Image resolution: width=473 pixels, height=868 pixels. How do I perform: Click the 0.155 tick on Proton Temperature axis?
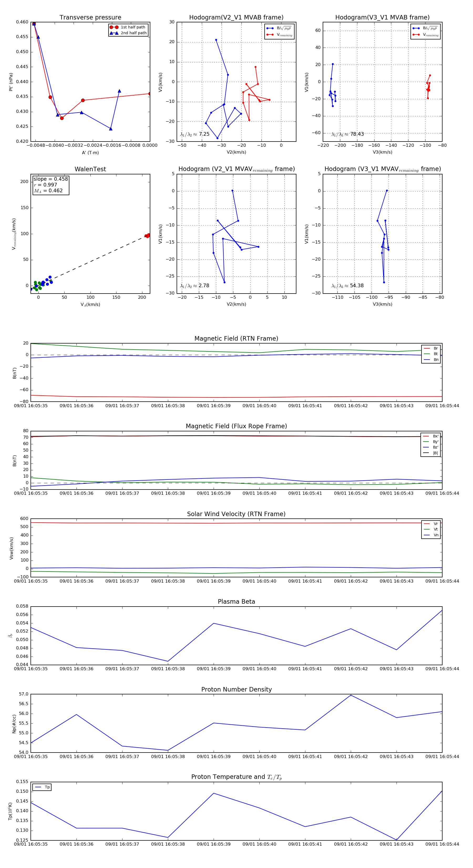[22, 782]
